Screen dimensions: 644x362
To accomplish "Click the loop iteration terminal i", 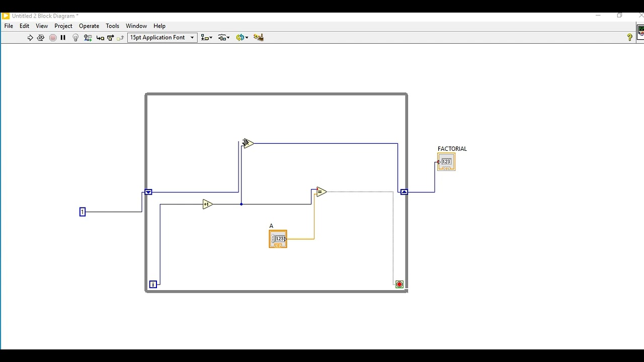I will (153, 285).
